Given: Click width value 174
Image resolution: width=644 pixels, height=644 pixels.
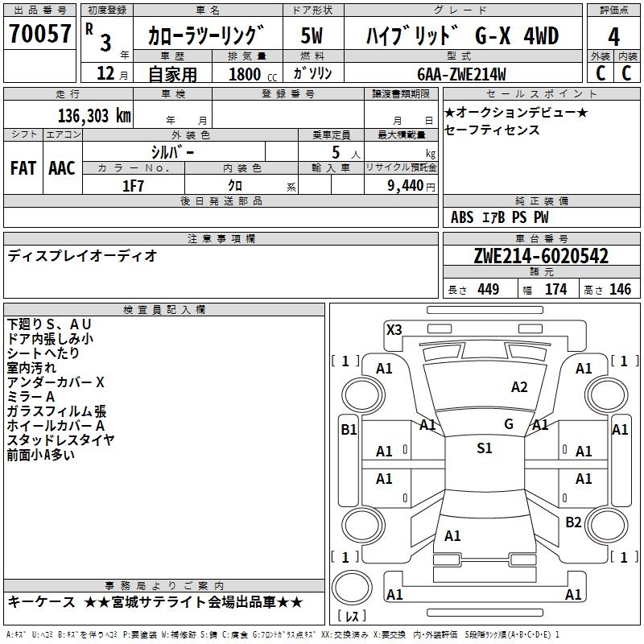Looking at the screenshot, I should point(555,289).
